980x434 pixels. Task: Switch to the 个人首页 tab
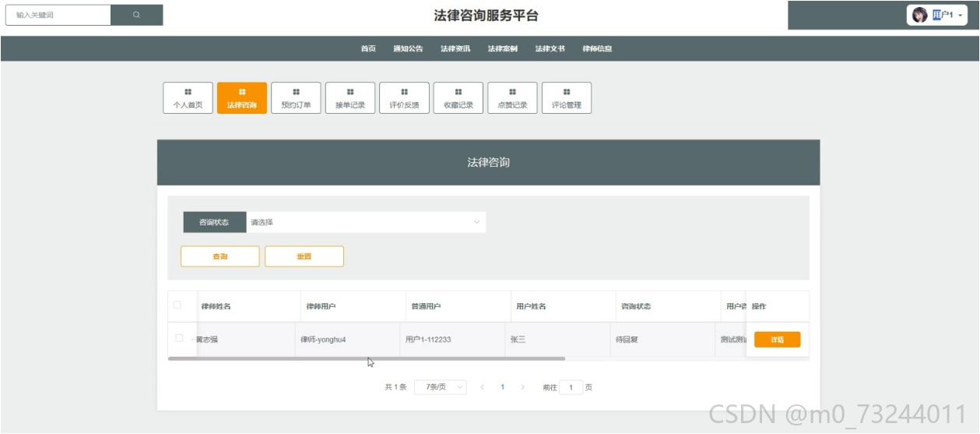click(188, 98)
